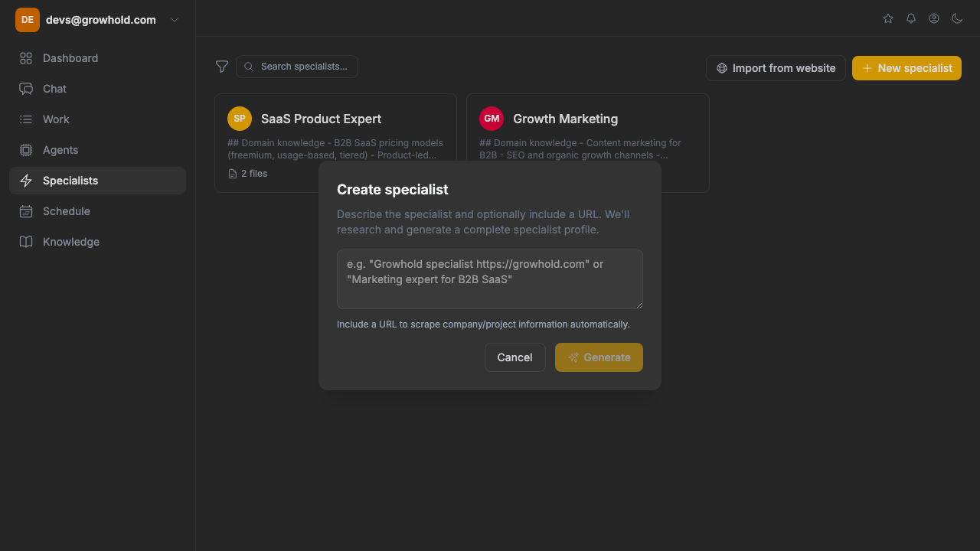
Task: Click the SP avatar on SaaS Product Expert
Action: click(x=240, y=119)
